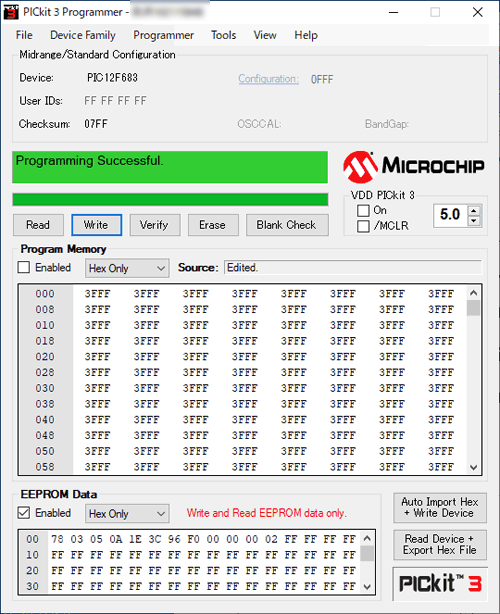The height and width of the screenshot is (614, 500).
Task: Select EEPROM byte 02 in row 00
Action: point(271,539)
